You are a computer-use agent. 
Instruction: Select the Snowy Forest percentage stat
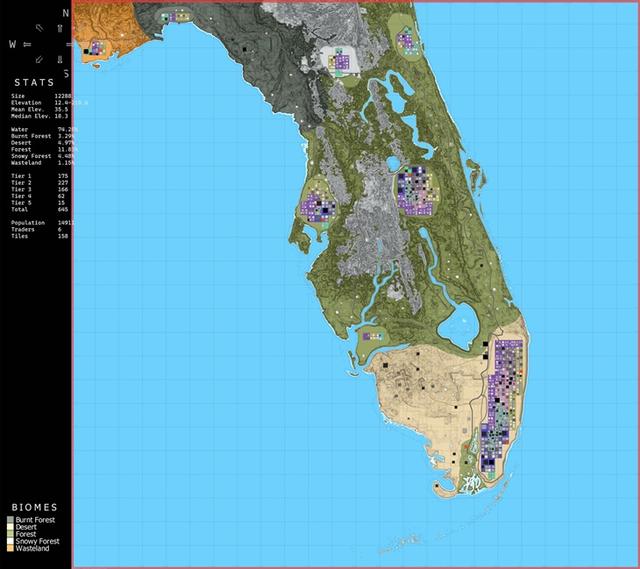43,156
